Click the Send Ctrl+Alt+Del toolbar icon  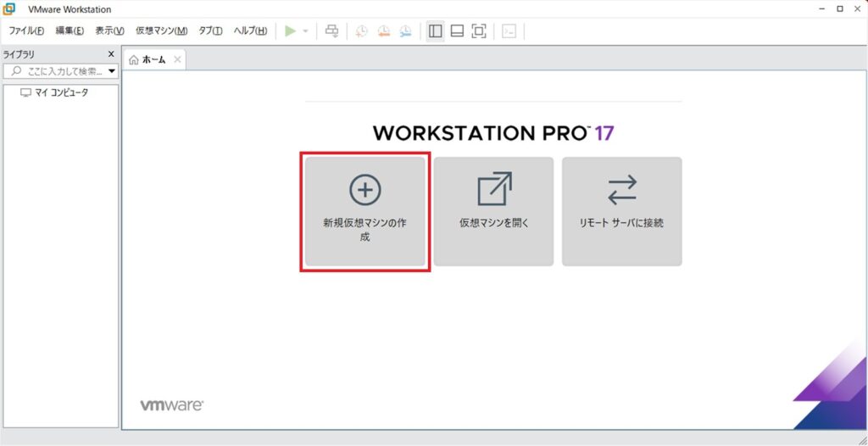331,31
